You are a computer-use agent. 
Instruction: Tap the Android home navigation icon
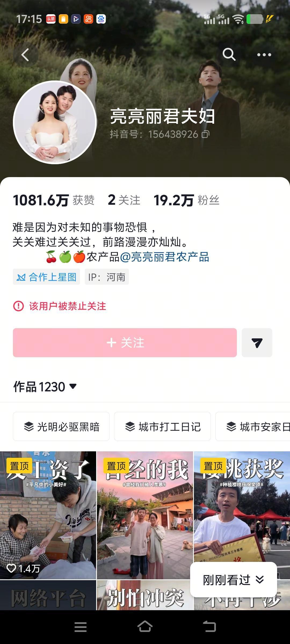click(x=145, y=627)
